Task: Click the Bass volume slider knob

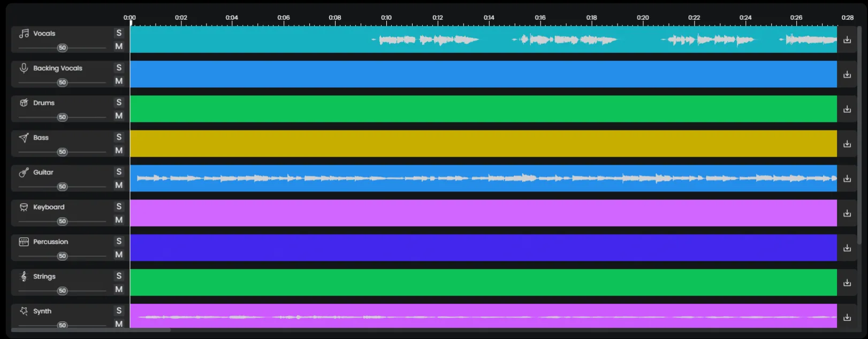Action: click(63, 152)
